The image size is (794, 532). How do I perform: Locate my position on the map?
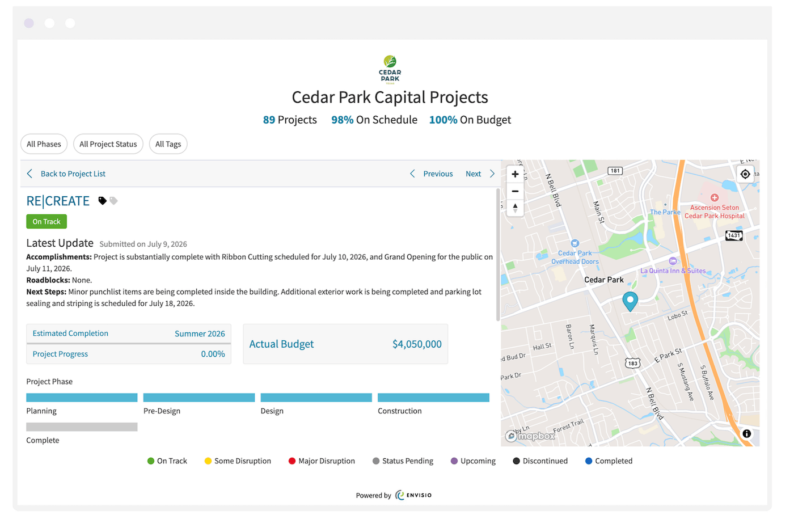coord(745,174)
